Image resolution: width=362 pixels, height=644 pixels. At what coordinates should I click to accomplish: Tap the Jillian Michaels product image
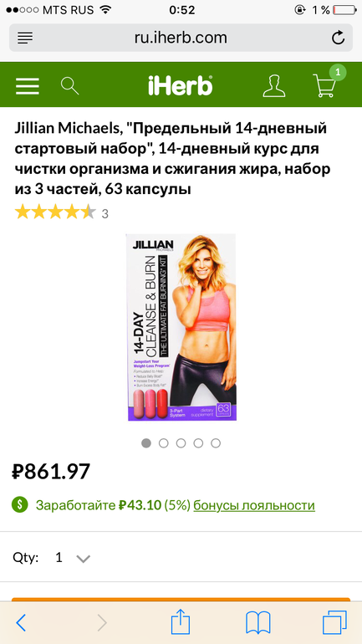pyautogui.click(x=181, y=327)
